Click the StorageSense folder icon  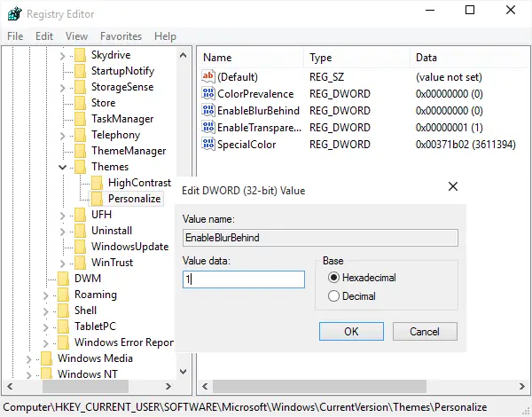click(x=80, y=87)
